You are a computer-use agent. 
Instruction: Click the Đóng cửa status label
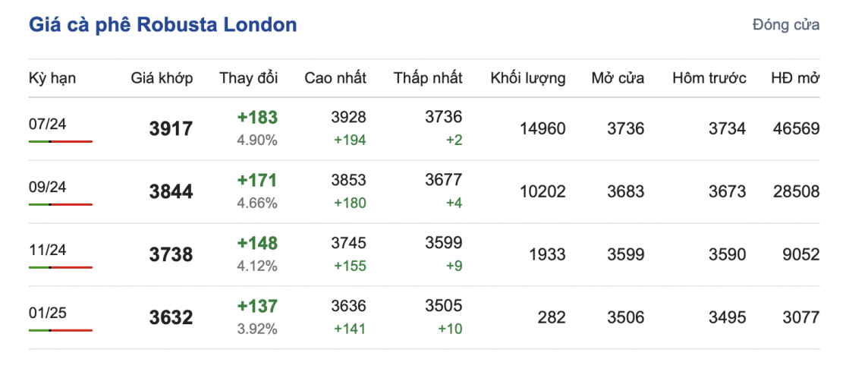coord(785,25)
